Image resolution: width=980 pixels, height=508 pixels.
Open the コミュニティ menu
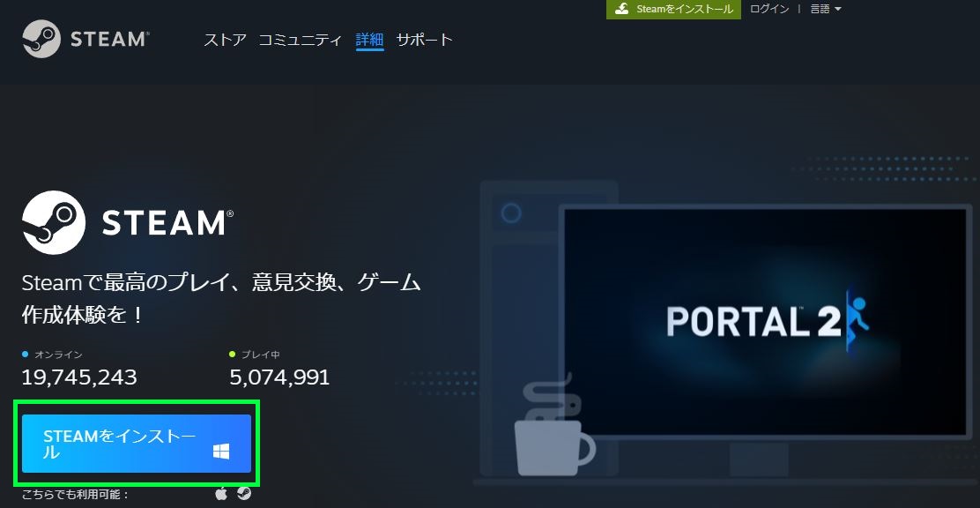(301, 40)
